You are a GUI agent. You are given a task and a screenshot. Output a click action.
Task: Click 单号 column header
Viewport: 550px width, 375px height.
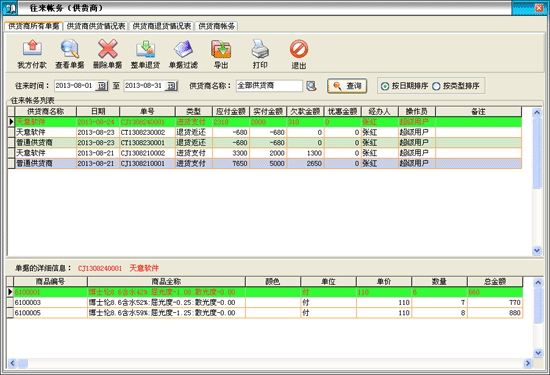(147, 112)
